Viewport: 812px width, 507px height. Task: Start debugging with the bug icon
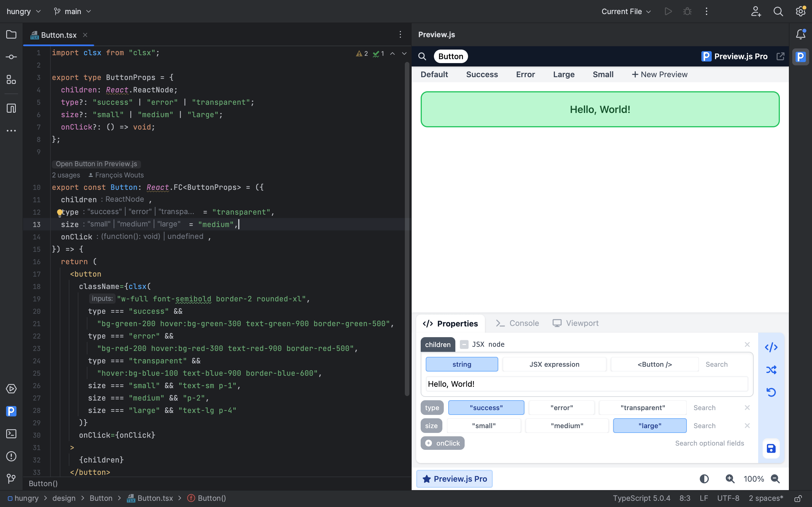pyautogui.click(x=687, y=11)
